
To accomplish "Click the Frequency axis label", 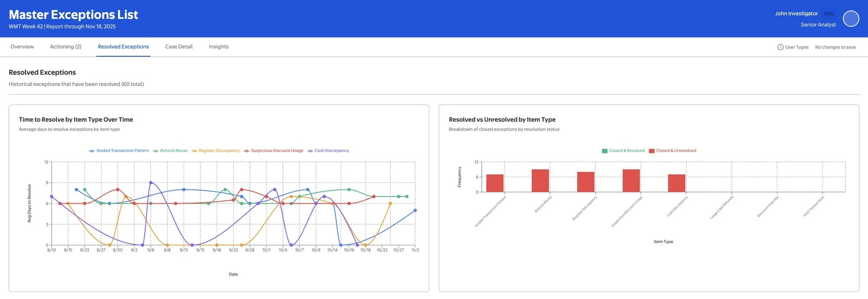I will (x=460, y=177).
